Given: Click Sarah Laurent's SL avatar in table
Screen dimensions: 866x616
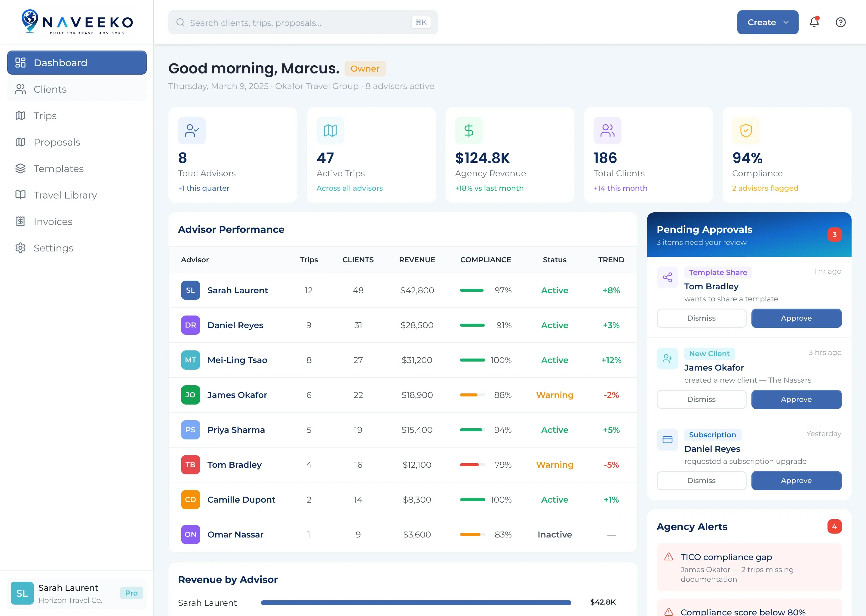Looking at the screenshot, I should (x=190, y=290).
